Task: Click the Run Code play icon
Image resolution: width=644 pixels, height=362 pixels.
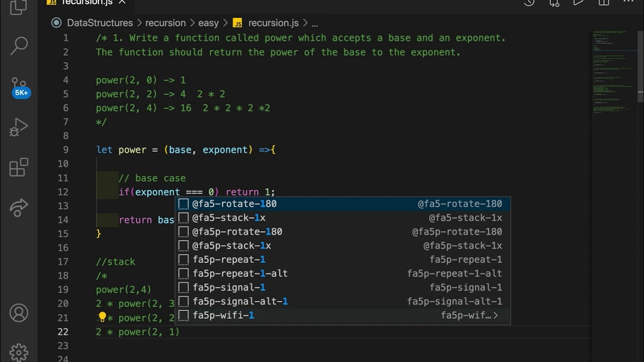Action: click(579, 3)
